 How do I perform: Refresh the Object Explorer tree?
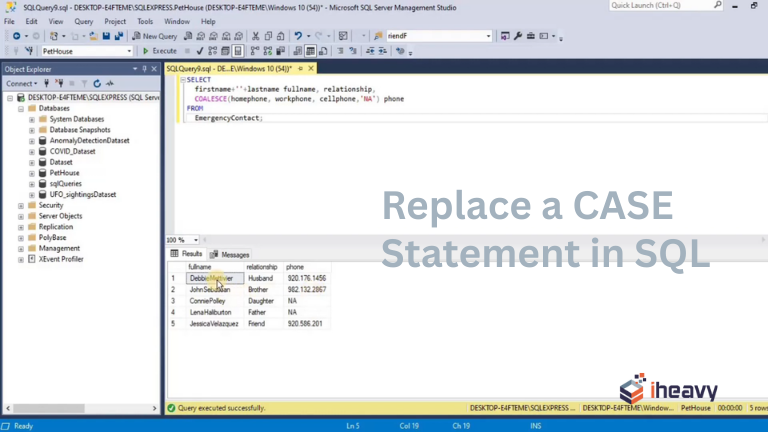[97, 83]
